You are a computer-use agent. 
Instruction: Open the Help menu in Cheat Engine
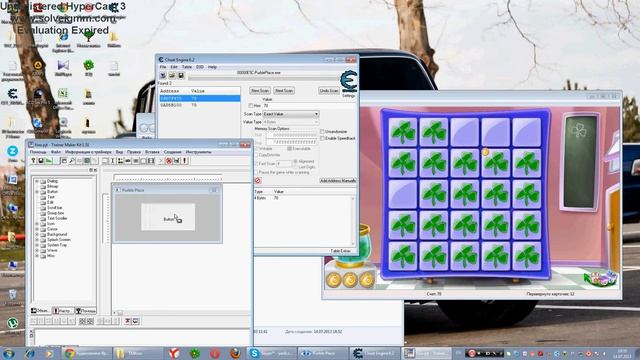pyautogui.click(x=212, y=67)
